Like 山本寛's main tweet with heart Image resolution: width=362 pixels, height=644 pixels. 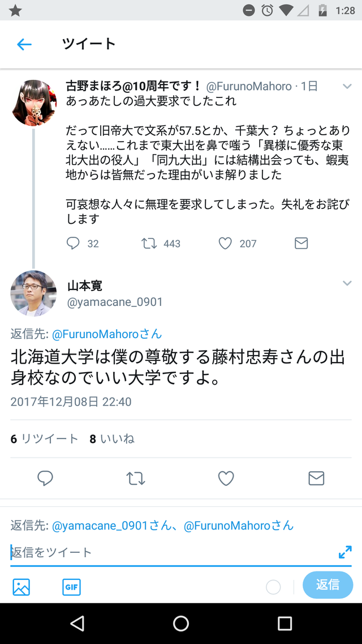click(226, 478)
